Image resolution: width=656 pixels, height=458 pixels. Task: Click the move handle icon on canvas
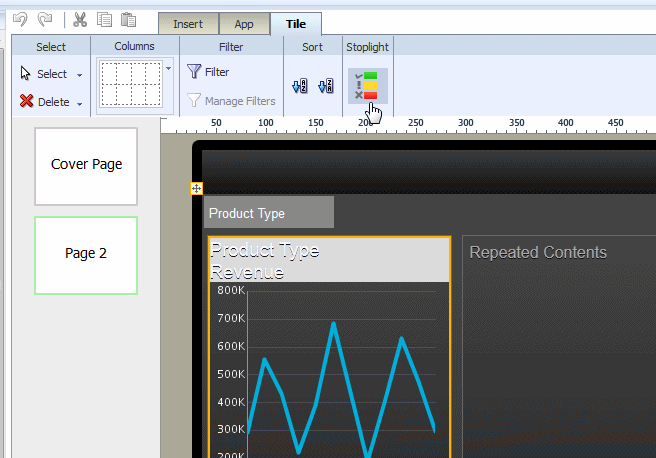coord(197,188)
